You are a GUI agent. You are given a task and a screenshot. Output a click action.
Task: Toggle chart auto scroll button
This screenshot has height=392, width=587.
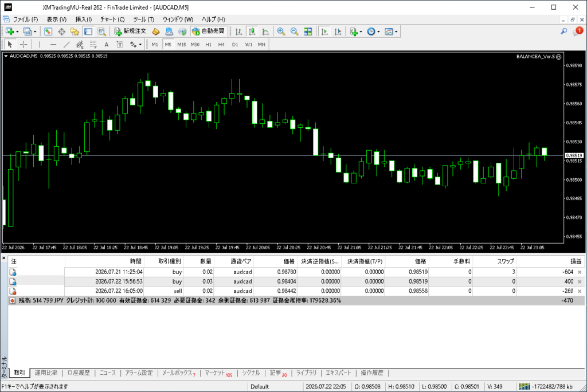(x=324, y=32)
